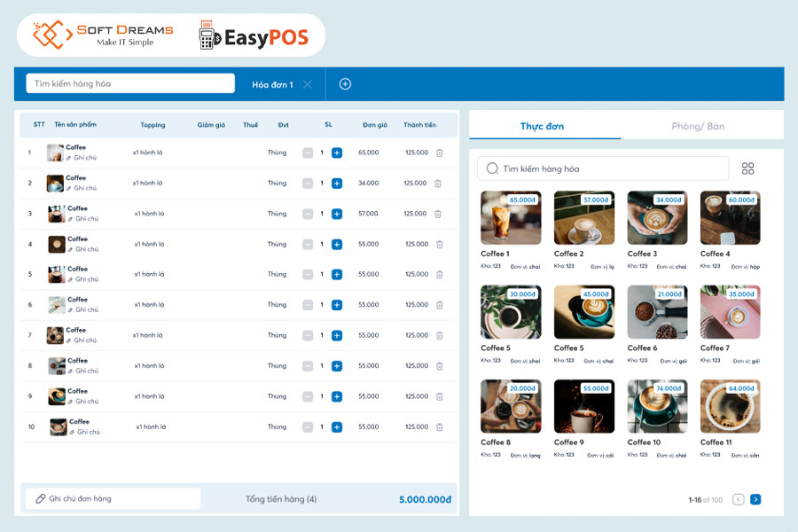Decrease quantity of row 4 item
The image size is (798, 532).
coord(308,245)
